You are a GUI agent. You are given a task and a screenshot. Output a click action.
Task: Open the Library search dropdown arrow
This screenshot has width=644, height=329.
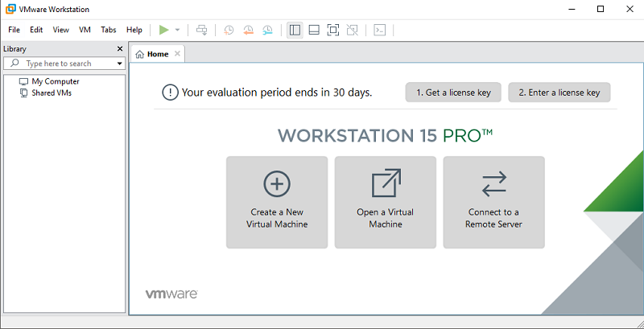point(120,64)
